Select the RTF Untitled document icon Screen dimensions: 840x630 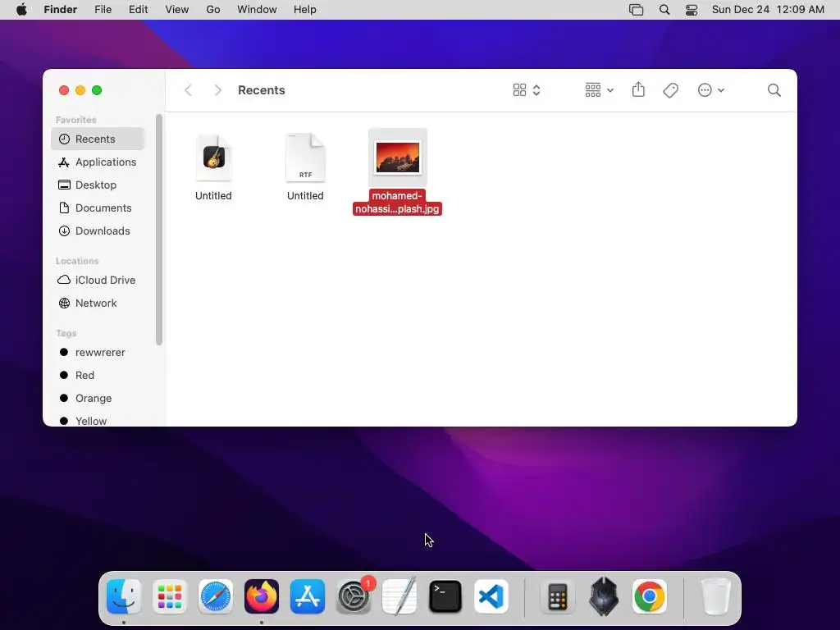(305, 157)
